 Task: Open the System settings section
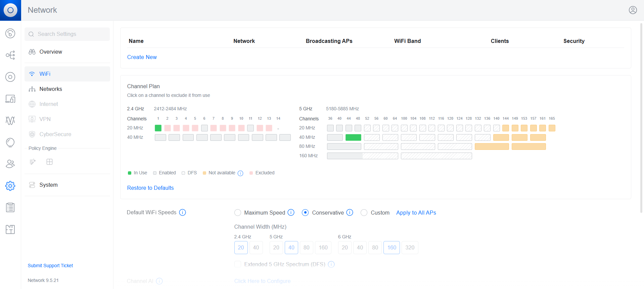pyautogui.click(x=48, y=185)
